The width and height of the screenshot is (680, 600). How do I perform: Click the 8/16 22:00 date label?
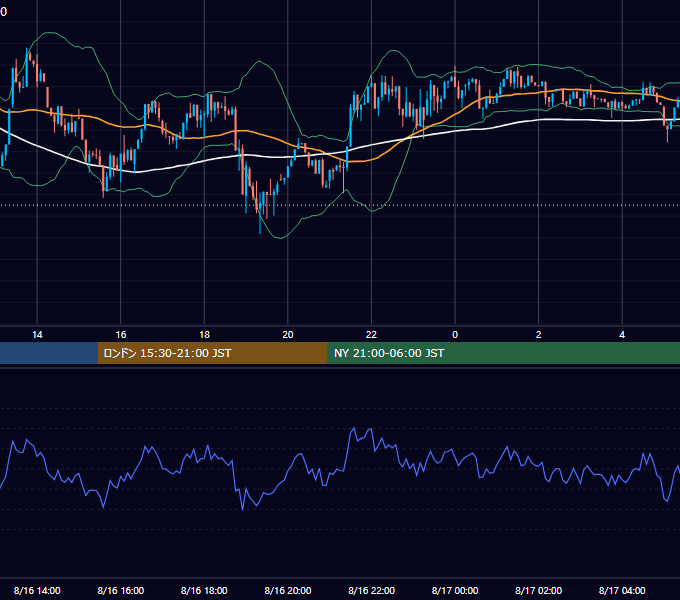(371, 590)
